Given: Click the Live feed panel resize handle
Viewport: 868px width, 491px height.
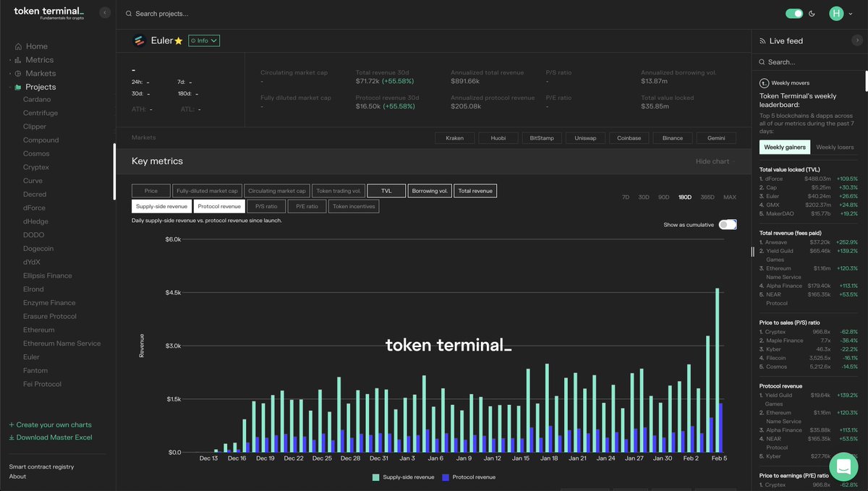Looking at the screenshot, I should pos(752,252).
